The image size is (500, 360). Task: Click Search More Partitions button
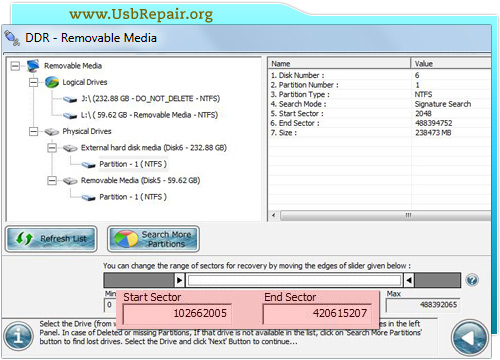click(x=153, y=239)
